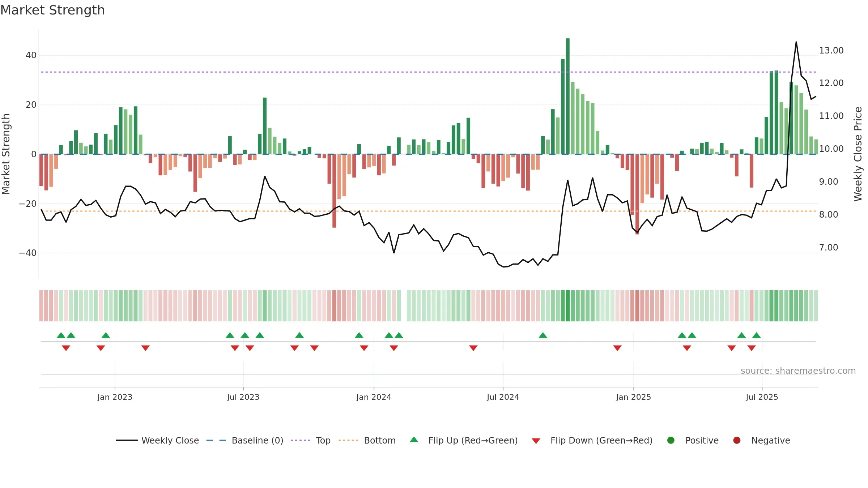
Task: Click the Jul 2023 date label
Action: tap(243, 397)
